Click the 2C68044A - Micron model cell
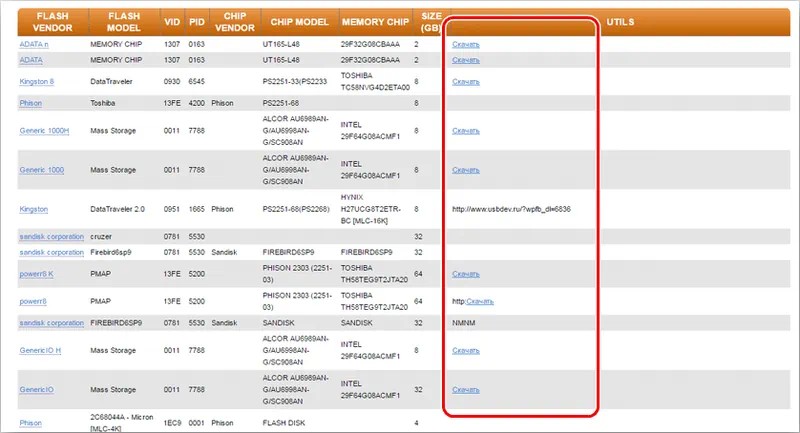Viewport: 800px width, 433px height. (121, 423)
